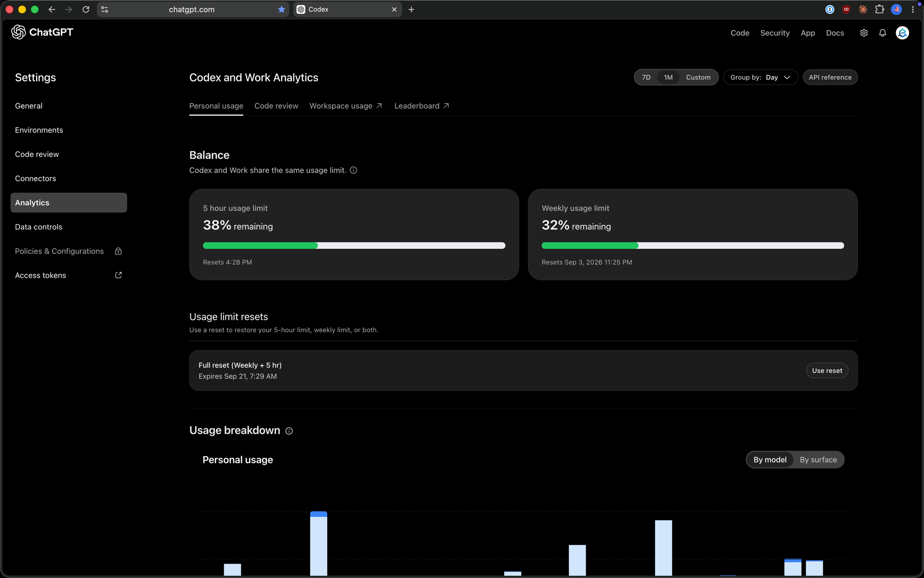Image resolution: width=924 pixels, height=578 pixels.
Task: Click 'Expires Sep 21, 7:29 AM' text
Action: pyautogui.click(x=237, y=376)
